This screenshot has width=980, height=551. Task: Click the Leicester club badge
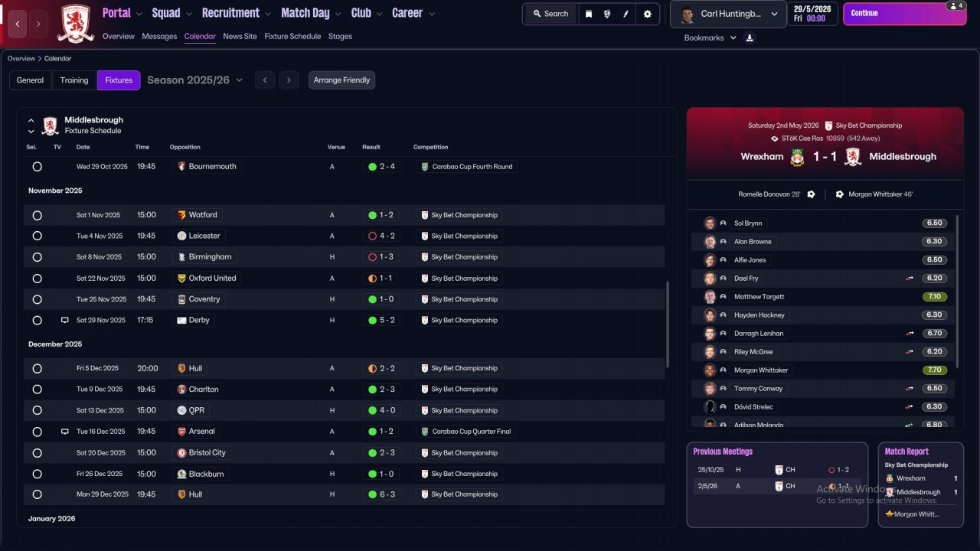[x=181, y=236]
